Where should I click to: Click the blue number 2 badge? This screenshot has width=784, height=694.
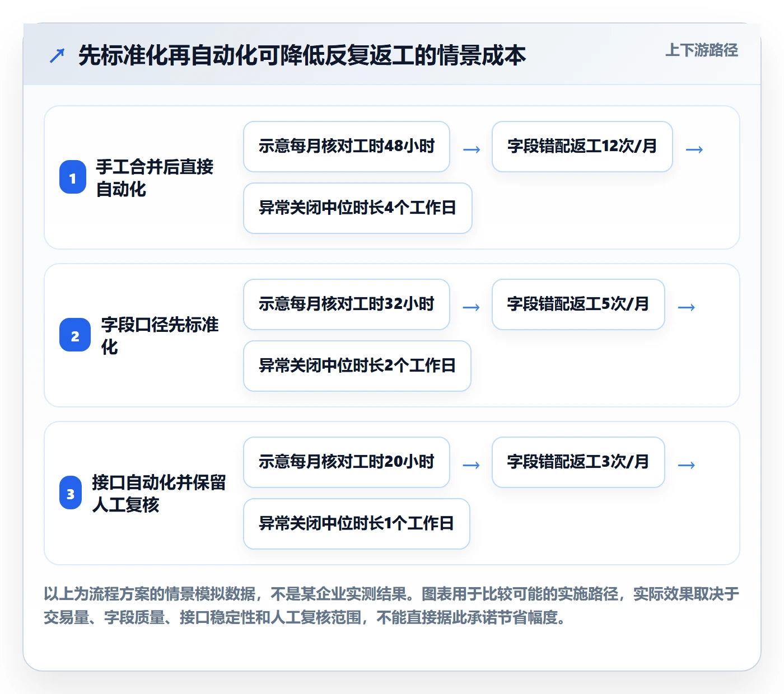point(75,335)
